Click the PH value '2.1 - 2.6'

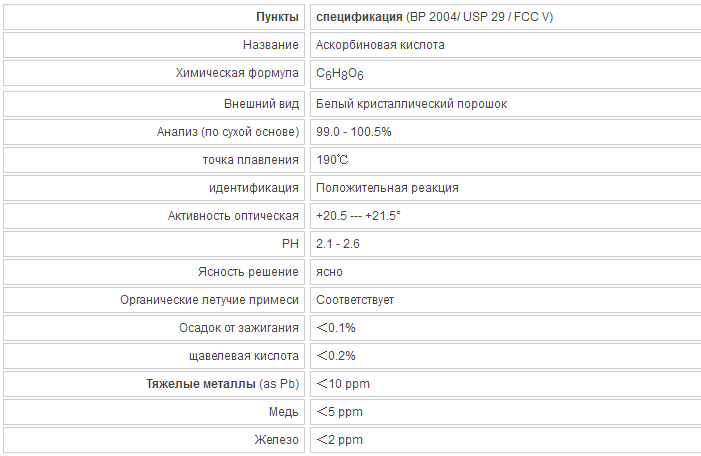pyautogui.click(x=338, y=244)
